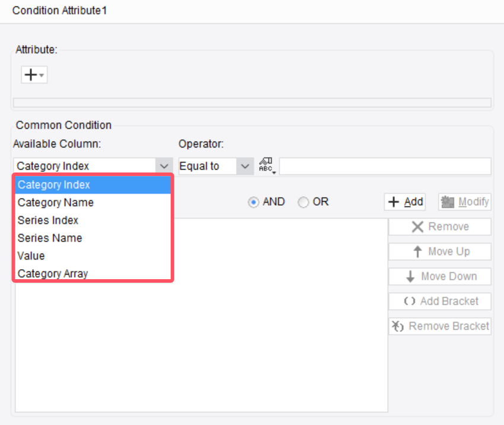Click the Modify button
Viewport: 504px width, 425px height.
pyautogui.click(x=465, y=202)
